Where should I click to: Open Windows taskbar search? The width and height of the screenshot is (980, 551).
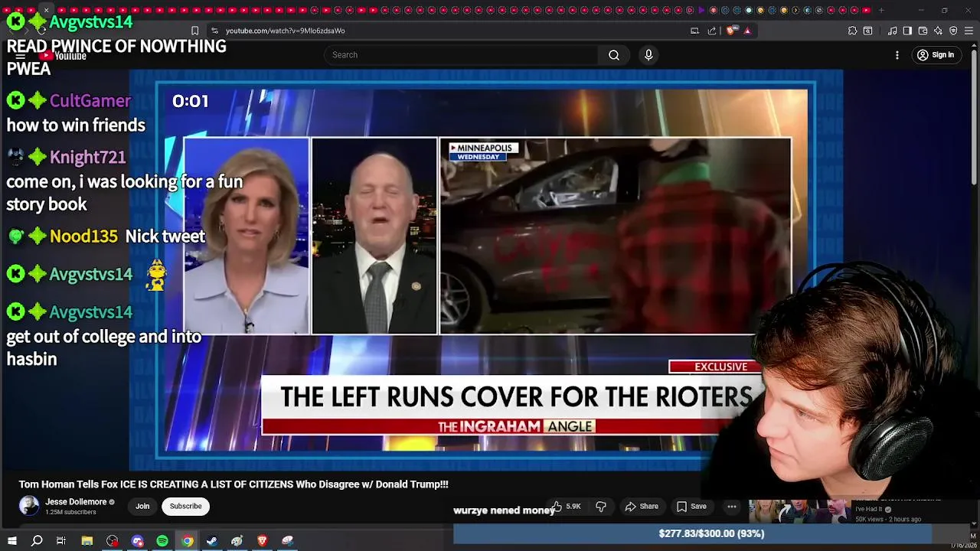point(36,541)
